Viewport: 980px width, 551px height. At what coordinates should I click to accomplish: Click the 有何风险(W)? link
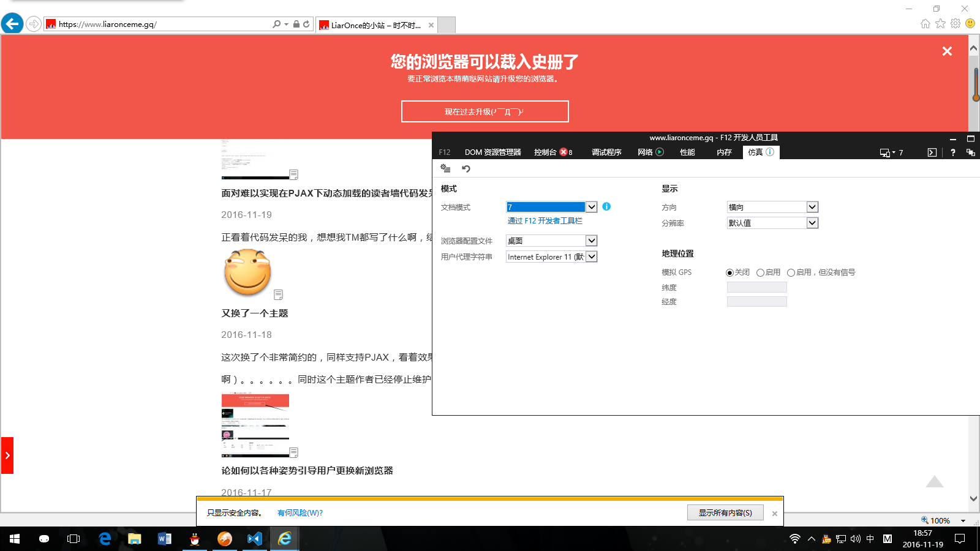click(300, 513)
